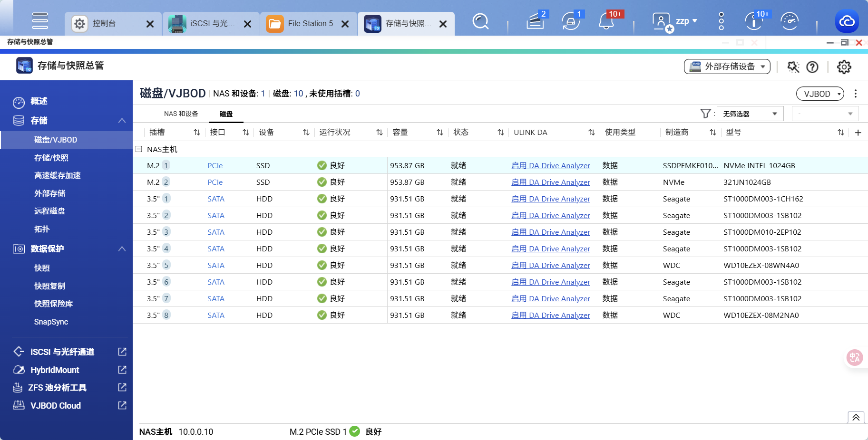Collapse the NAS主机 group
Screen dimensions: 868x440
coord(139,149)
